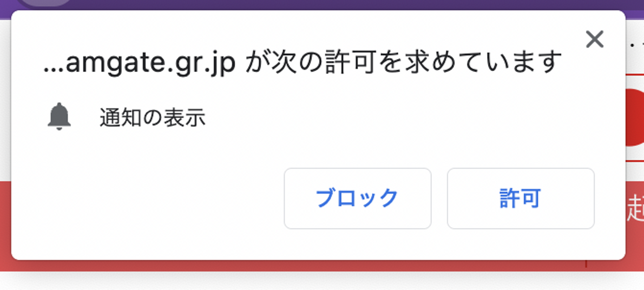Click the permission prompt title text
This screenshot has width=644, height=290.
point(302,63)
